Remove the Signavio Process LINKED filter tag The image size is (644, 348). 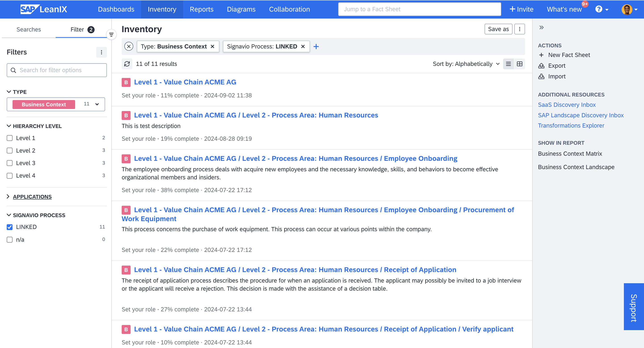pos(303,46)
